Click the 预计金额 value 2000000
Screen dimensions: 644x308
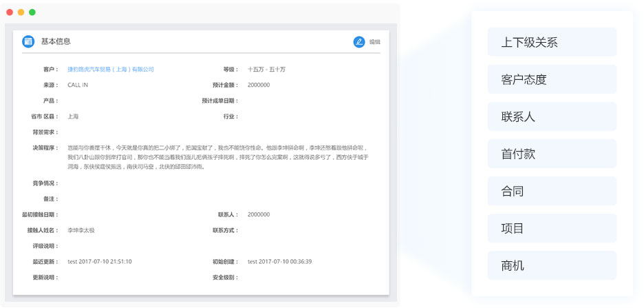tap(259, 85)
